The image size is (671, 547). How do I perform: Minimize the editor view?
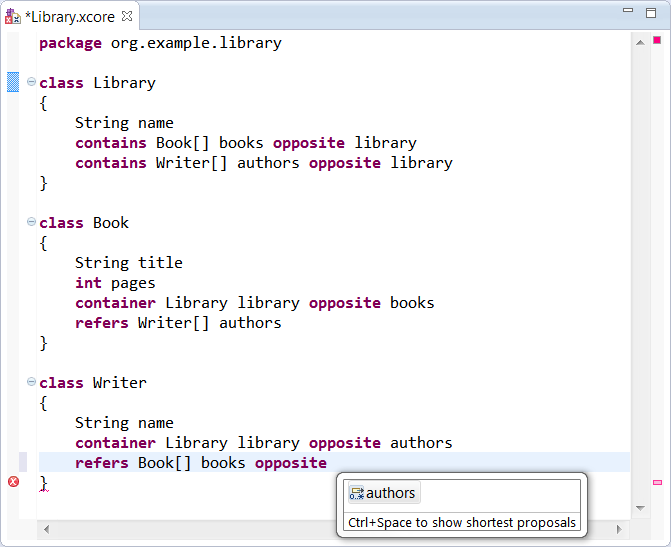coord(628,10)
